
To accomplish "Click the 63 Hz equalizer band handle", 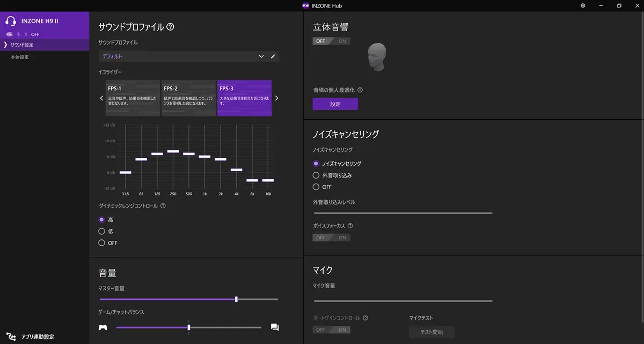I will 141,159.
